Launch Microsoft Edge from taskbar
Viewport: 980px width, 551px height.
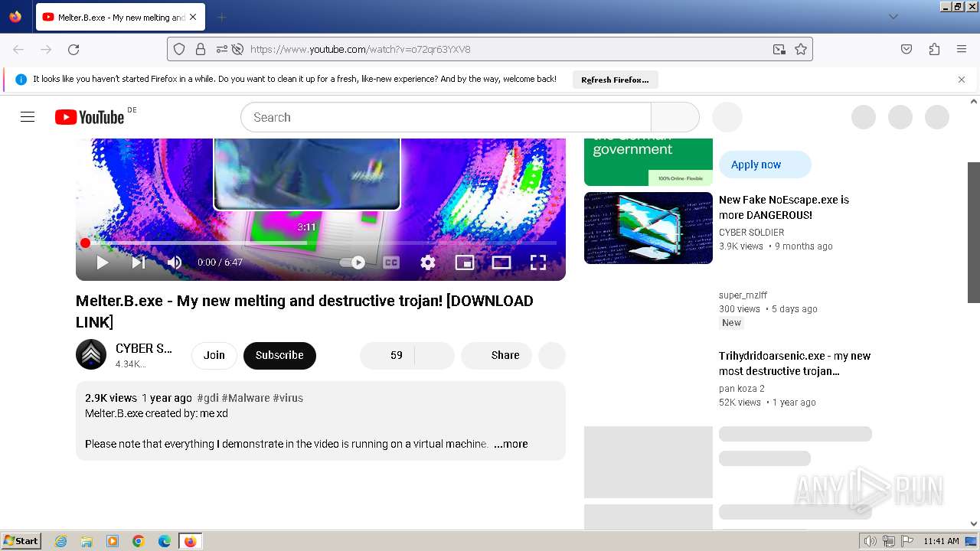click(x=165, y=541)
